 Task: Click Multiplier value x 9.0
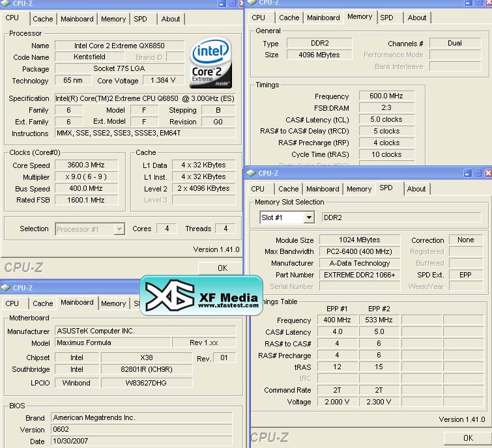tap(86, 177)
